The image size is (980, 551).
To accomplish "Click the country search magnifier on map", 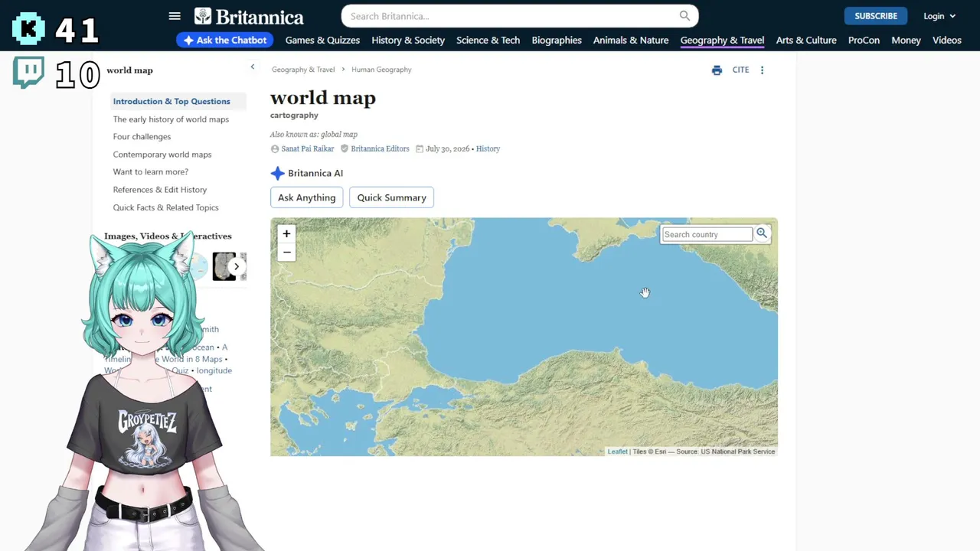I will click(762, 233).
